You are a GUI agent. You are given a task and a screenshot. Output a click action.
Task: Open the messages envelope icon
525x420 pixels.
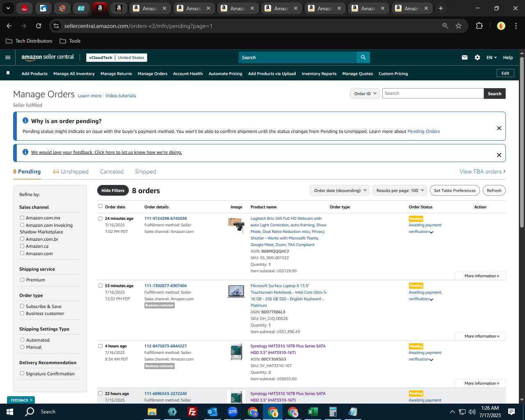pos(465,57)
